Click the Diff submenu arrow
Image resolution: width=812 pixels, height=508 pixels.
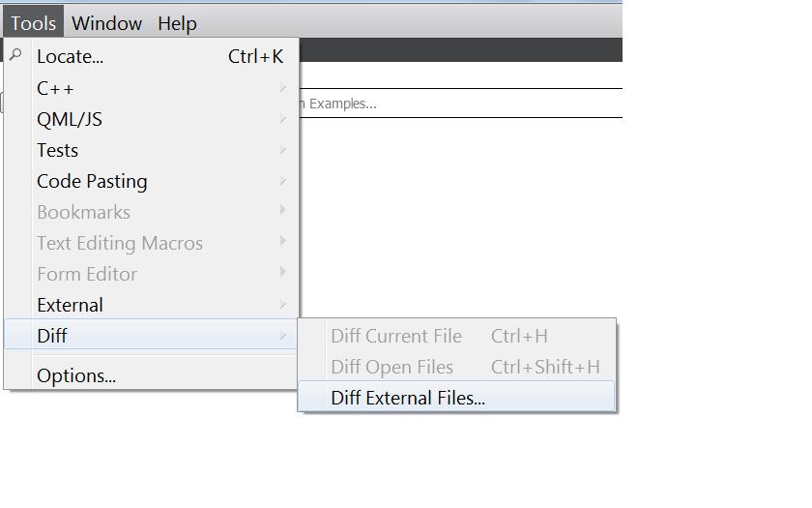(x=283, y=336)
